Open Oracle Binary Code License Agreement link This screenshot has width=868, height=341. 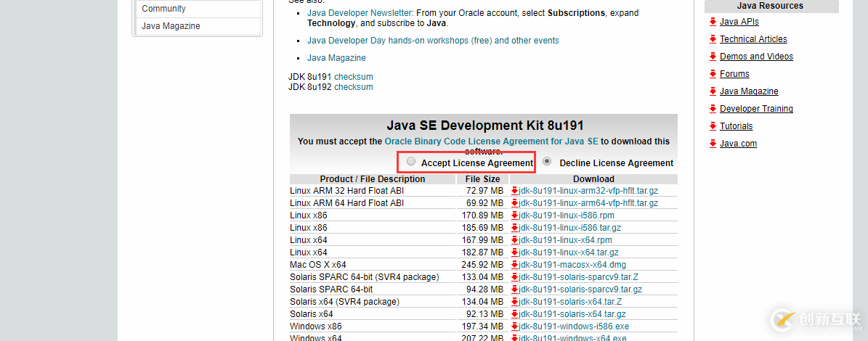pos(492,141)
